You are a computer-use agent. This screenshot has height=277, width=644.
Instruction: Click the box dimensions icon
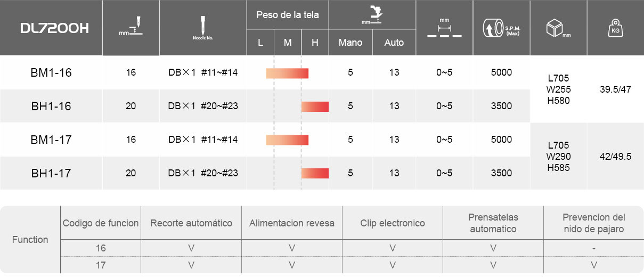tap(558, 28)
